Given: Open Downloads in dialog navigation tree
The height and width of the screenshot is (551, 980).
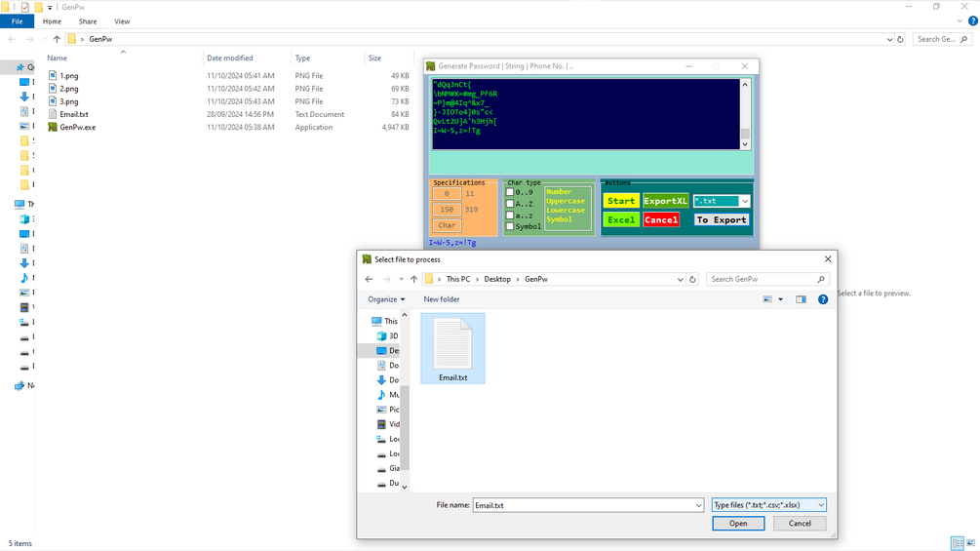Looking at the screenshot, I should [x=387, y=379].
